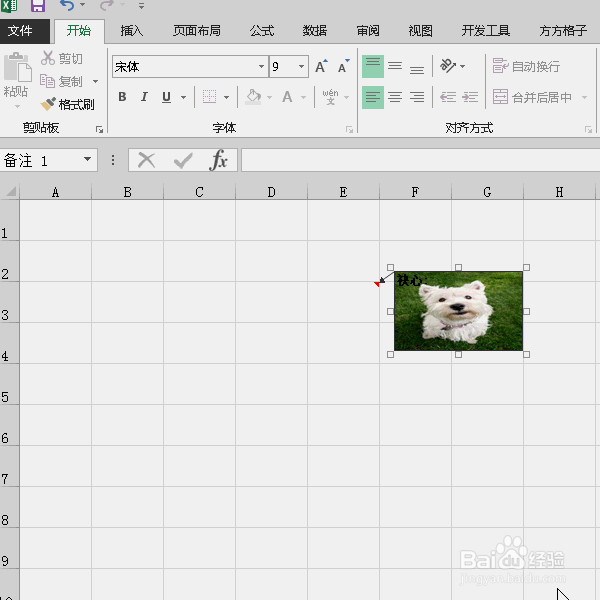Click the 粘贴 paste icon
Viewport: 600px width, 600px height.
[17, 67]
